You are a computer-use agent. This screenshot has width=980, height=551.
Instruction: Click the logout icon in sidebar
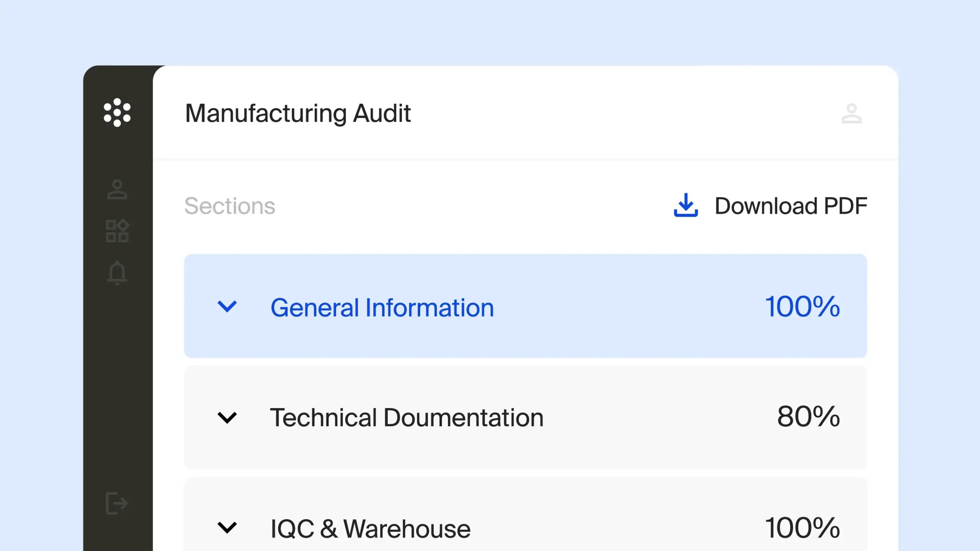click(x=117, y=503)
